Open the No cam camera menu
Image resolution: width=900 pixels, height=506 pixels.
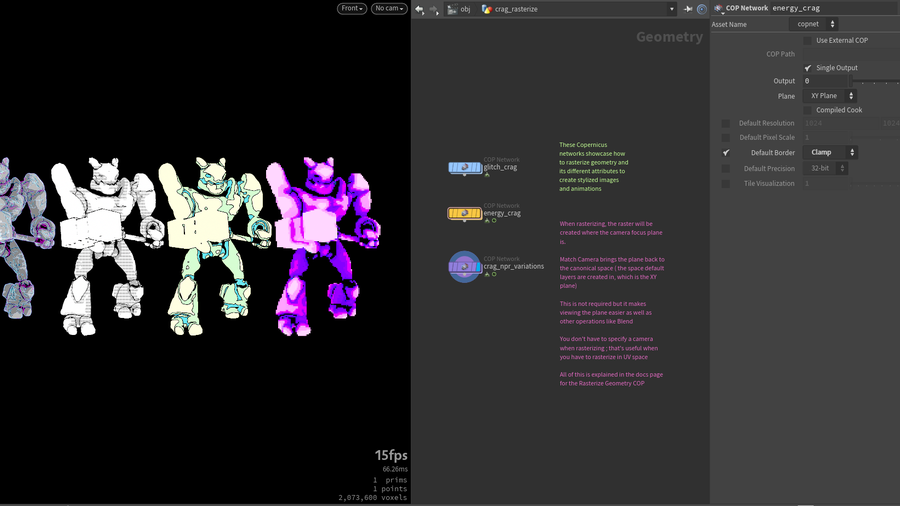coord(389,9)
